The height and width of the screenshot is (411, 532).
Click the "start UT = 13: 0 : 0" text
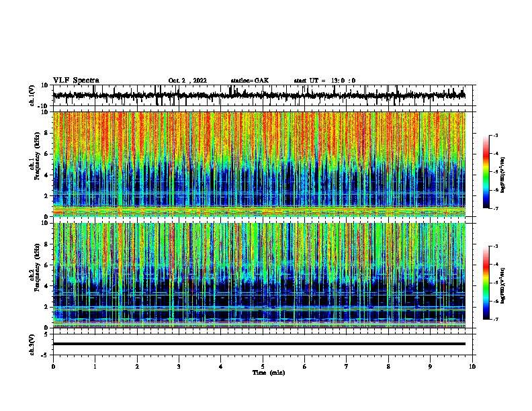[x=324, y=81]
